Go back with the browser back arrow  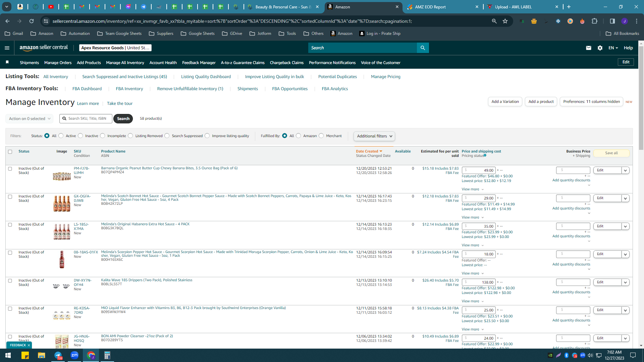tap(7, 21)
